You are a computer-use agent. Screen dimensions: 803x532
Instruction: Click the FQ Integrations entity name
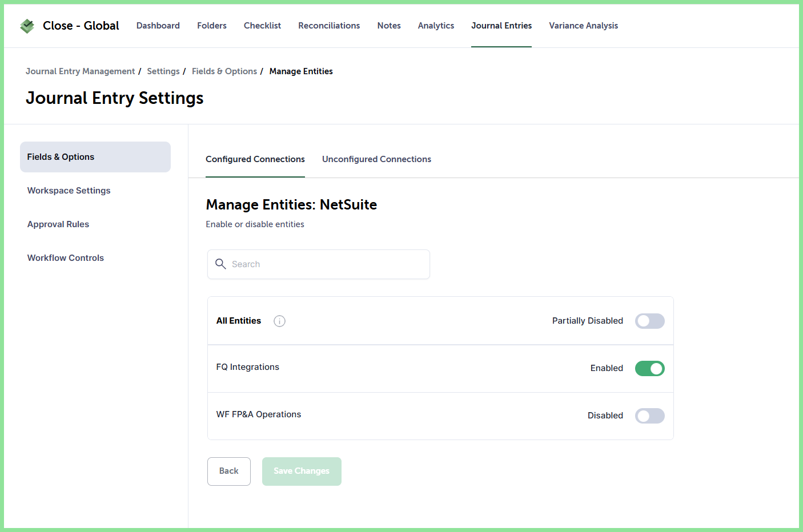pos(248,367)
